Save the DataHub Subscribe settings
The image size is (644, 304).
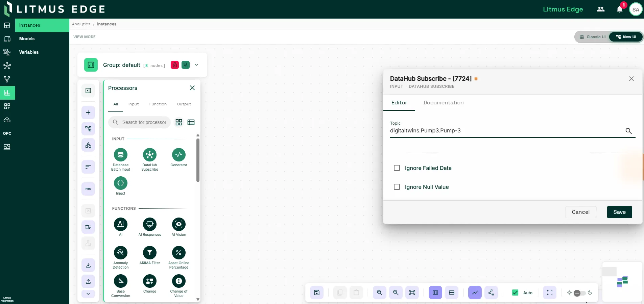click(619, 212)
